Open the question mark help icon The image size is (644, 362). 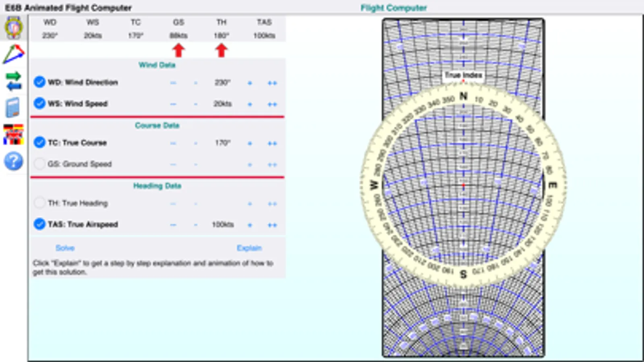click(14, 161)
